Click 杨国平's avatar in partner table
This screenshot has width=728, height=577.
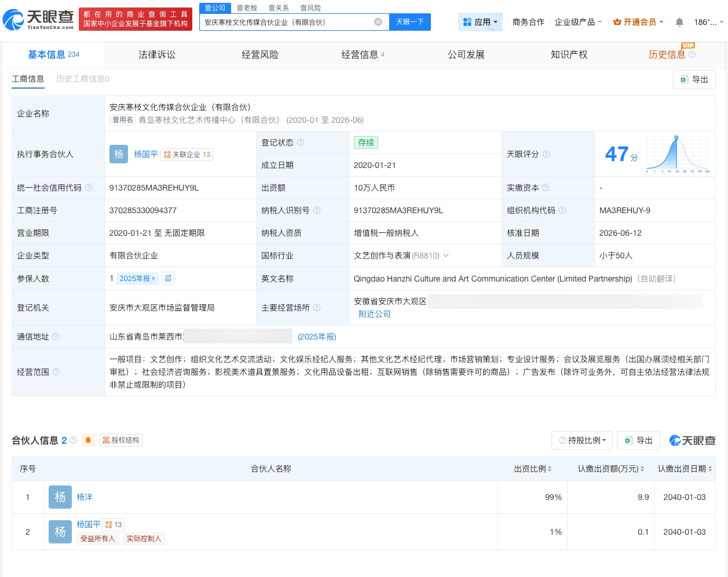point(60,532)
